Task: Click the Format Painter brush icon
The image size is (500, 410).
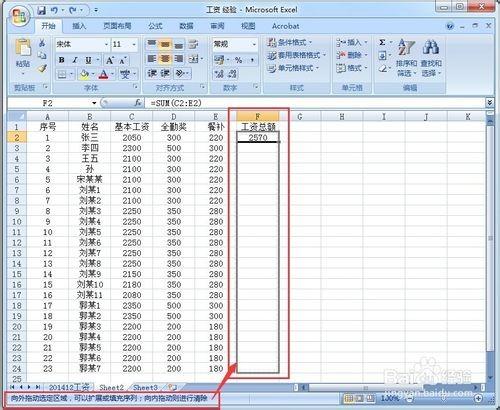Action: tap(42, 69)
